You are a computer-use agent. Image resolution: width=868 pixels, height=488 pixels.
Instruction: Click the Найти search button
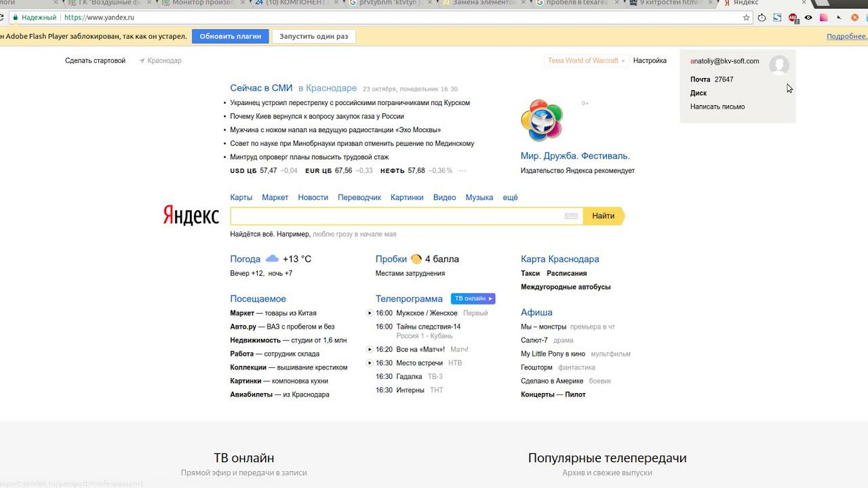click(x=604, y=216)
